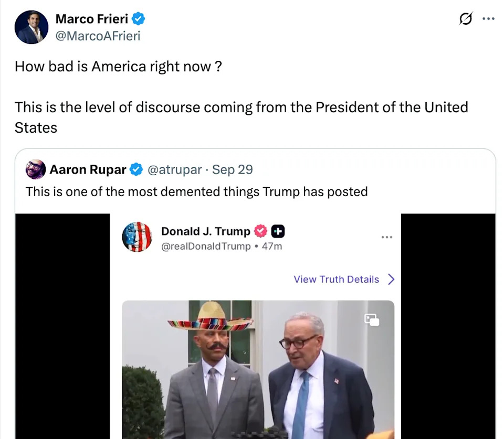
Task: Open the Aaron Rupar name in the quoted tweet
Action: click(x=88, y=169)
